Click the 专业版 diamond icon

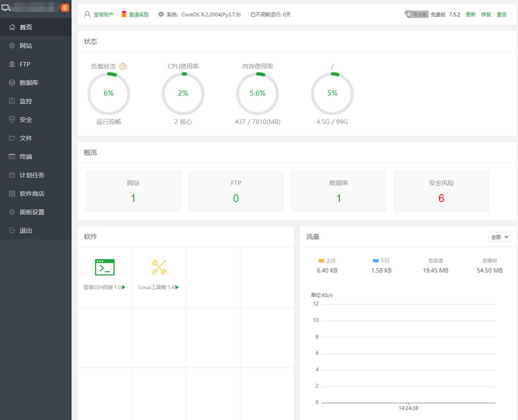point(408,14)
